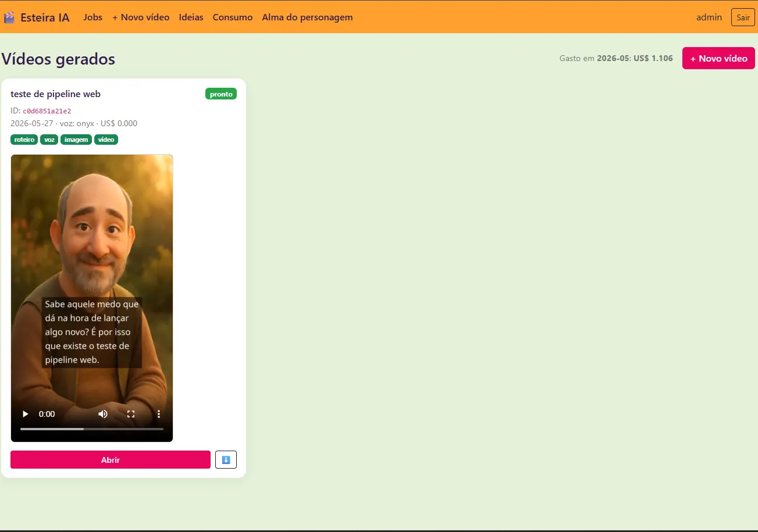
Task: Click the 'vídeo' step badge
Action: 106,140
